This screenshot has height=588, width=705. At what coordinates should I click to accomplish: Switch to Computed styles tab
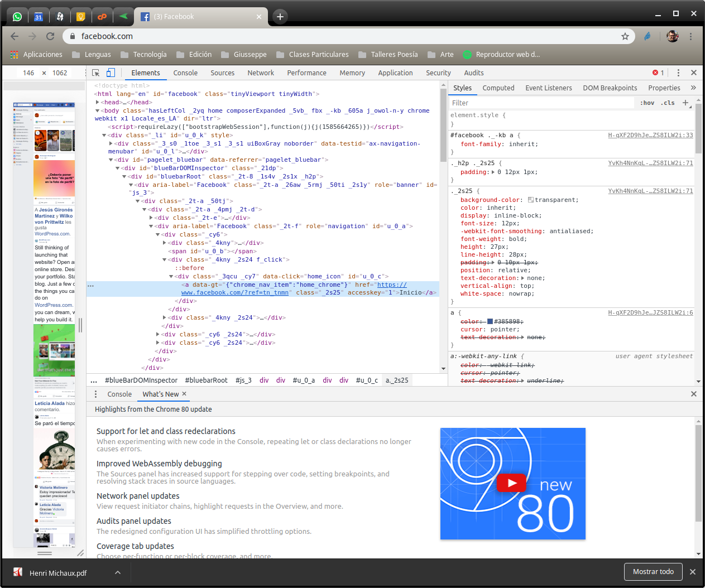[x=498, y=88]
